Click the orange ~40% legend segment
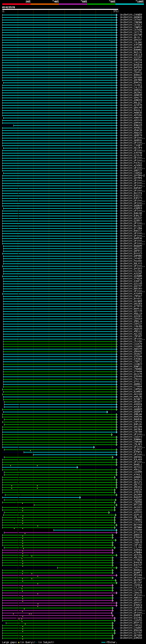Image resolution: width=146 pixels, height=644 pixels. click(x=45, y=4)
